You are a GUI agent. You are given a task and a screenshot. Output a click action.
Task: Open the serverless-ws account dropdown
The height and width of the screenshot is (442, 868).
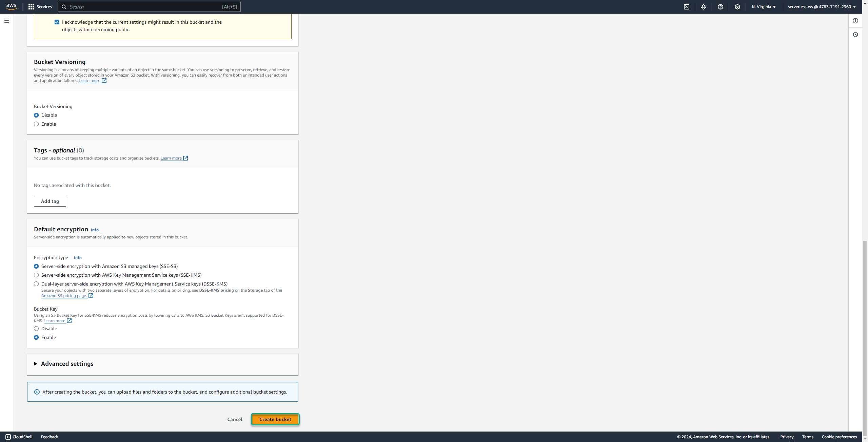(821, 7)
